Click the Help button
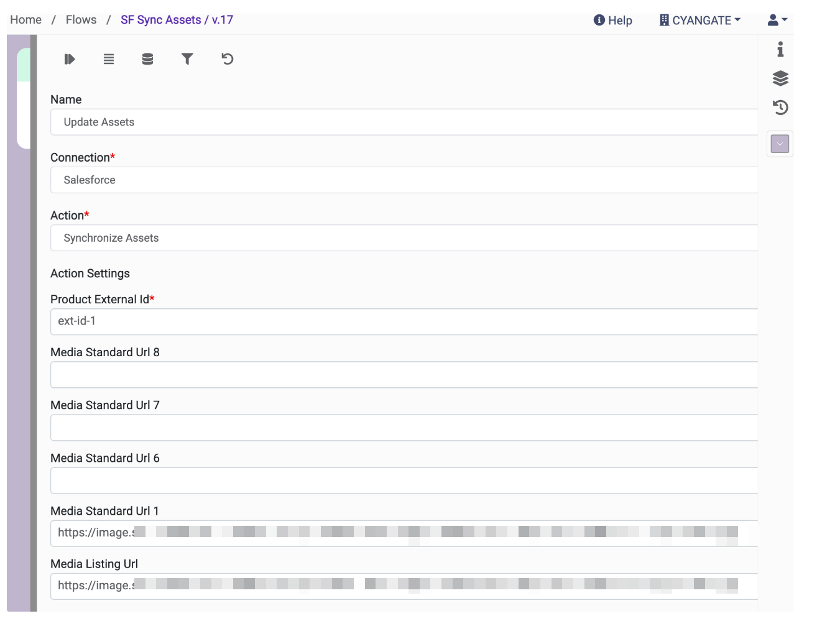 pyautogui.click(x=613, y=21)
